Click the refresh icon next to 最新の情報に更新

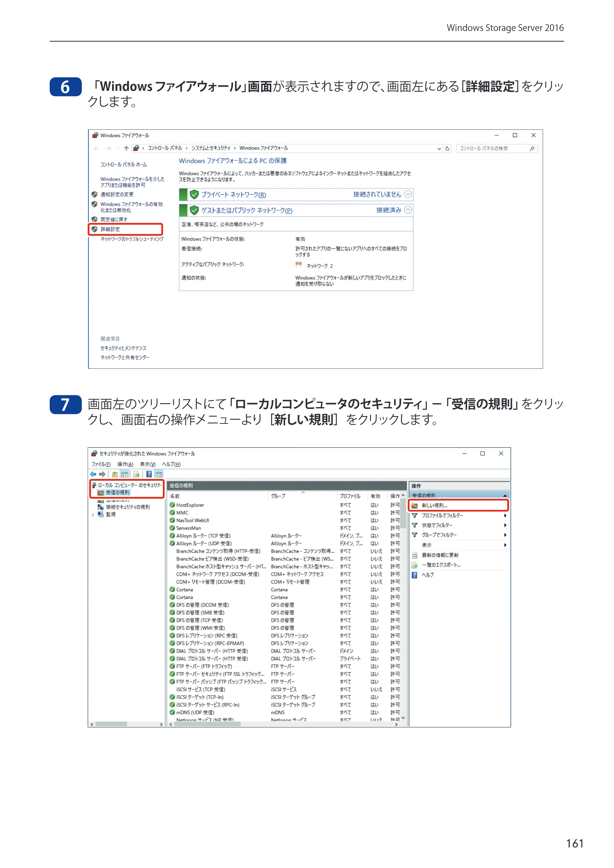click(415, 555)
